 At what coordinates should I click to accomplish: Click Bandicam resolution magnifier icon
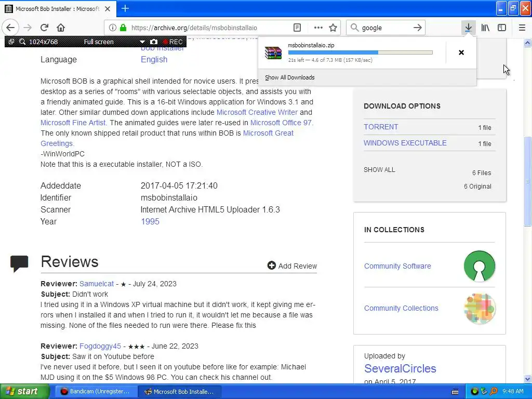pos(22,42)
